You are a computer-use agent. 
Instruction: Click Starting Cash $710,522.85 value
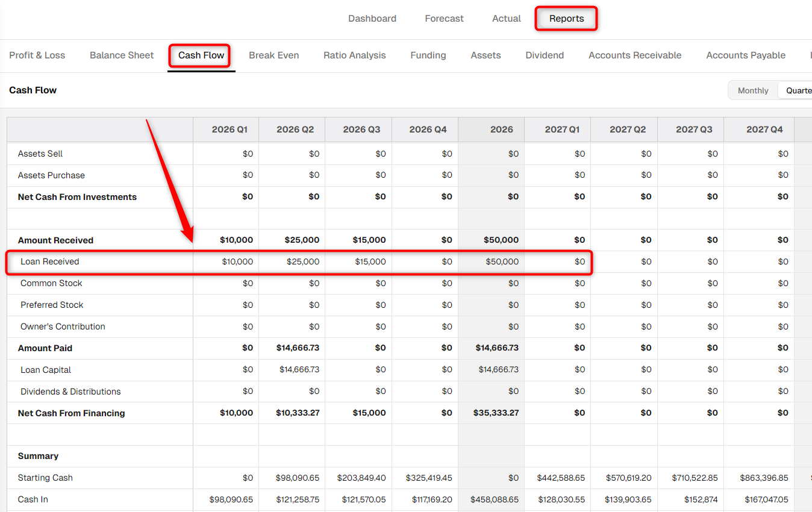(695, 478)
